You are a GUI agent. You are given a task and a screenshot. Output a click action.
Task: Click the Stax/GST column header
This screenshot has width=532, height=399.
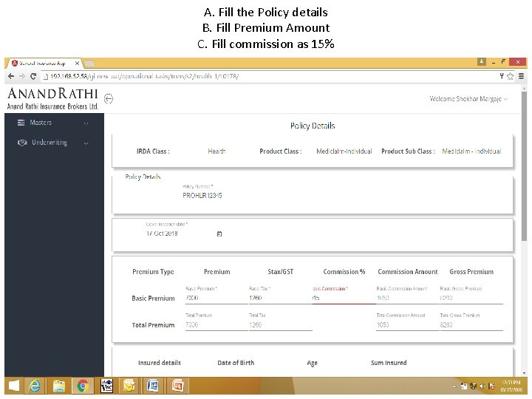point(280,272)
